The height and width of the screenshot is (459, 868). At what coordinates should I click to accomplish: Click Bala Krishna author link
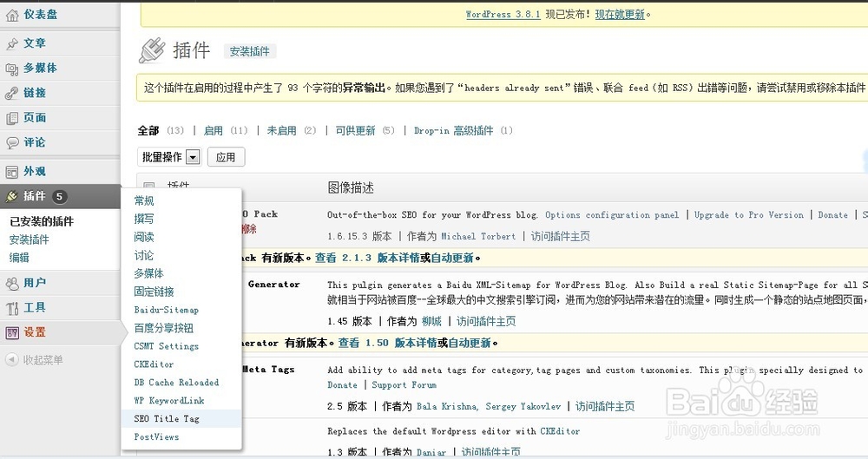coord(446,406)
